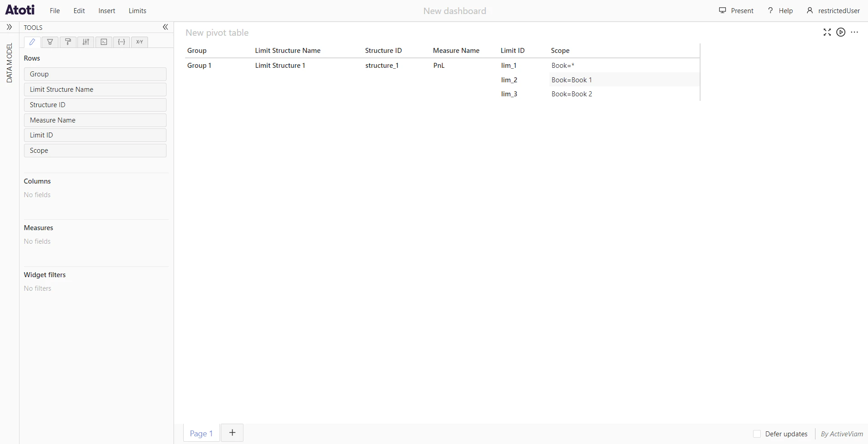This screenshot has width=868, height=444.
Task: Click the Measure Name column header
Action: pyautogui.click(x=456, y=51)
